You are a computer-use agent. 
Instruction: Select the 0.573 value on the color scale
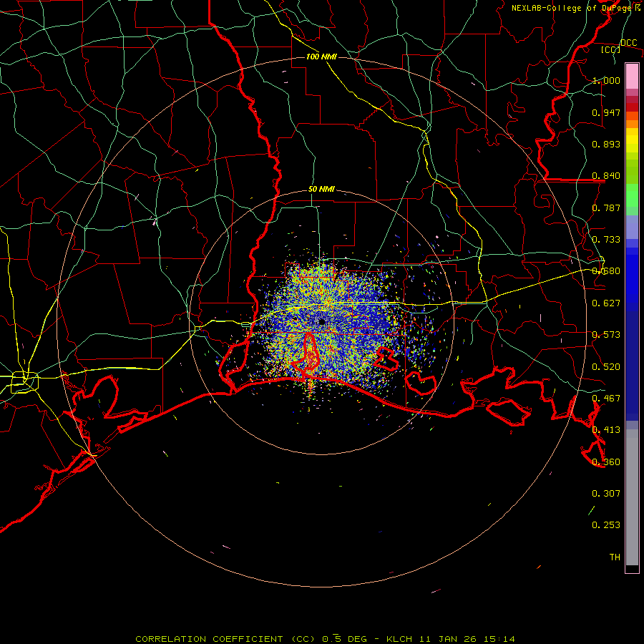[606, 335]
